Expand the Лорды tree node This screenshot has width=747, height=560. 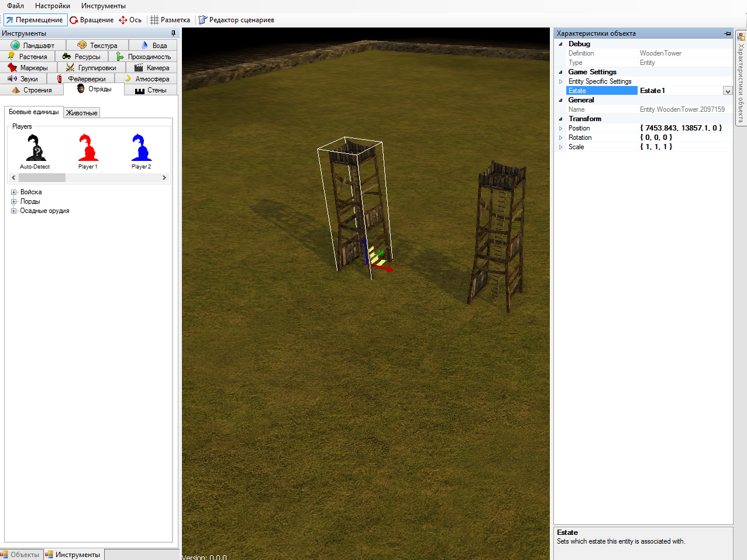[x=14, y=201]
